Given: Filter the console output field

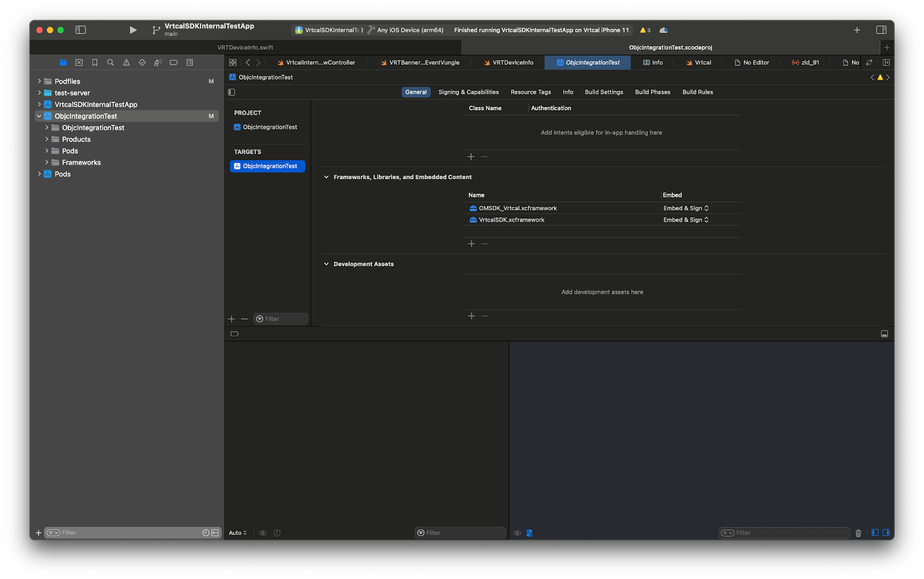Looking at the screenshot, I should tap(784, 533).
